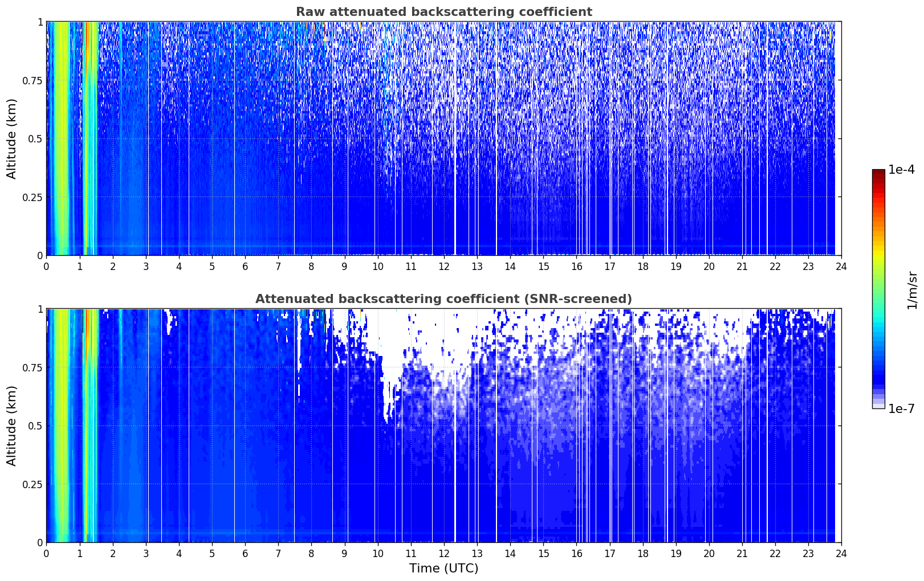The width and height of the screenshot is (924, 581).
Task: Click hour 24 tick on top plot's time axis
Action: [x=841, y=266]
